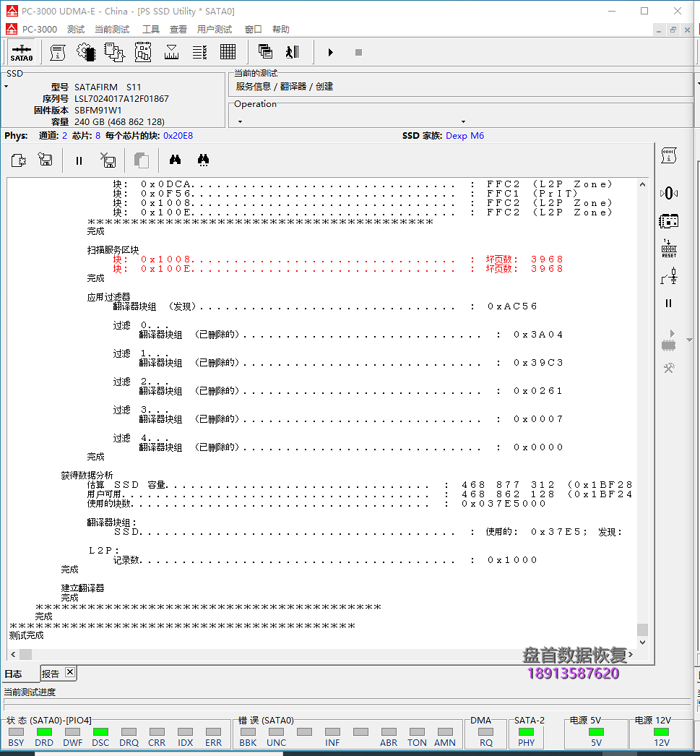The height and width of the screenshot is (756, 700).
Task: Click the Dexp M6 SSD family link
Action: [465, 135]
